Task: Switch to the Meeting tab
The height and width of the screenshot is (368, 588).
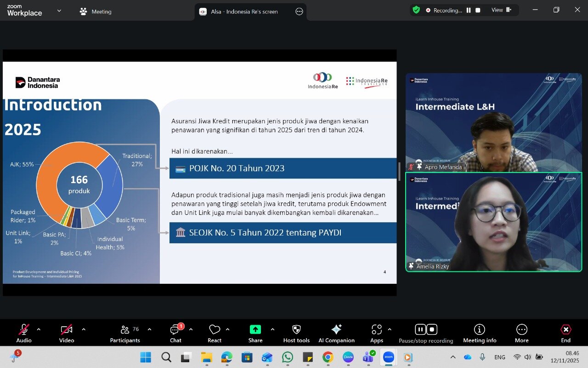Action: pyautogui.click(x=96, y=11)
